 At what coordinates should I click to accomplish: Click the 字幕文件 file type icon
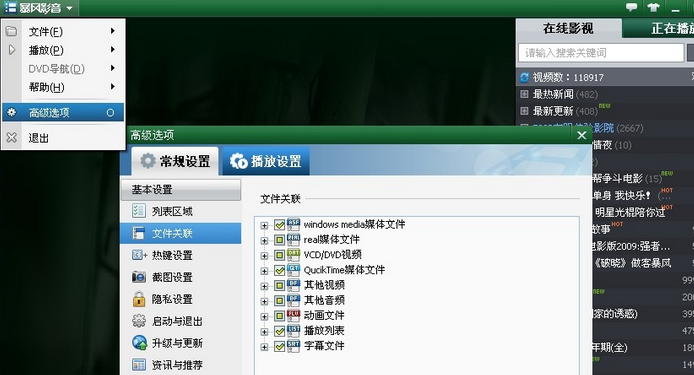293,346
